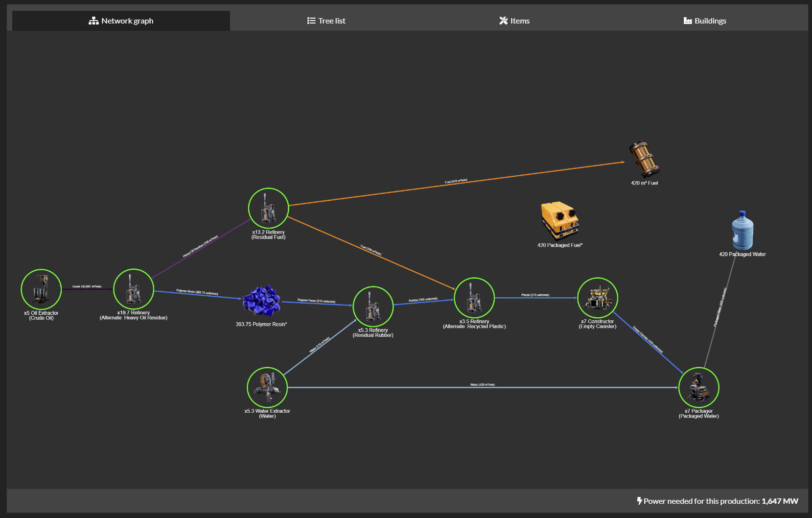Click the 393.75 Polymer Resin byproduct image

(x=261, y=304)
